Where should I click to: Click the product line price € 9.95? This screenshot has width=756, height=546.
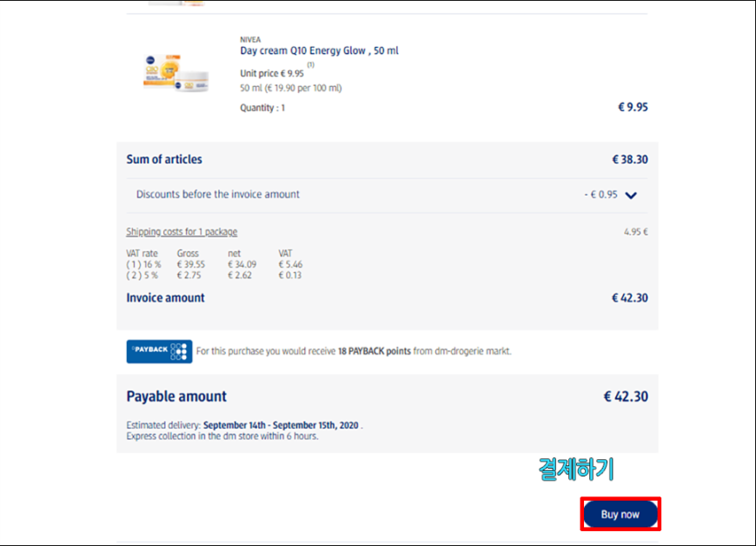pos(633,107)
